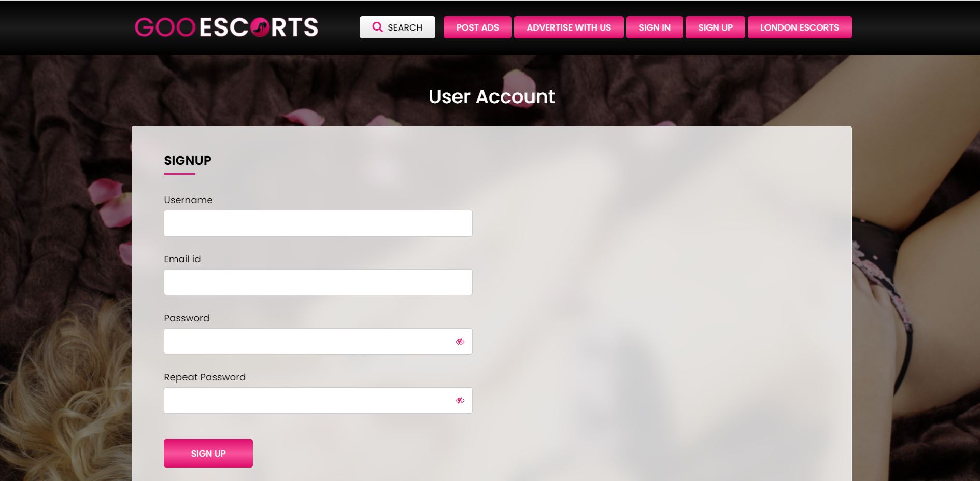Image resolution: width=980 pixels, height=481 pixels.
Task: Select Sign In from the top navigation
Action: (654, 27)
